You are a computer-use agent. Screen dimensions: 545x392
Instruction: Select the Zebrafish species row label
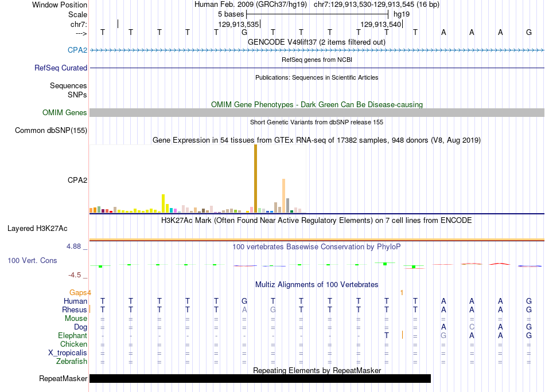pyautogui.click(x=72, y=361)
